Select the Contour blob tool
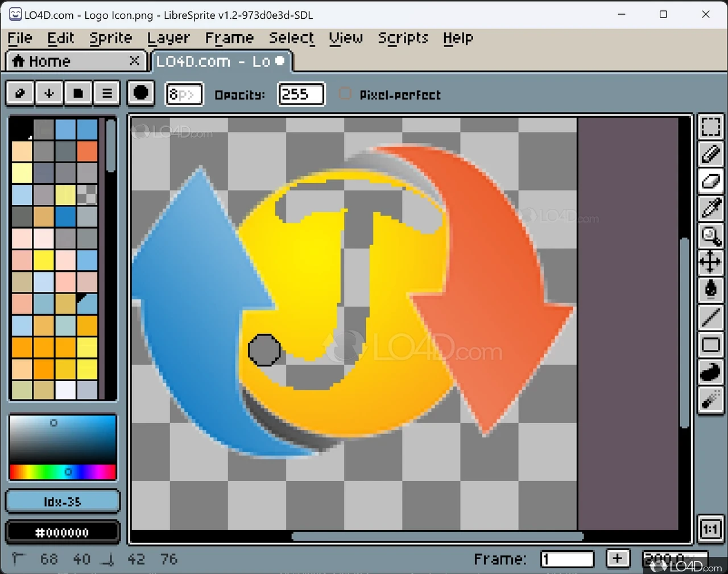Image resolution: width=728 pixels, height=574 pixels. coord(710,371)
